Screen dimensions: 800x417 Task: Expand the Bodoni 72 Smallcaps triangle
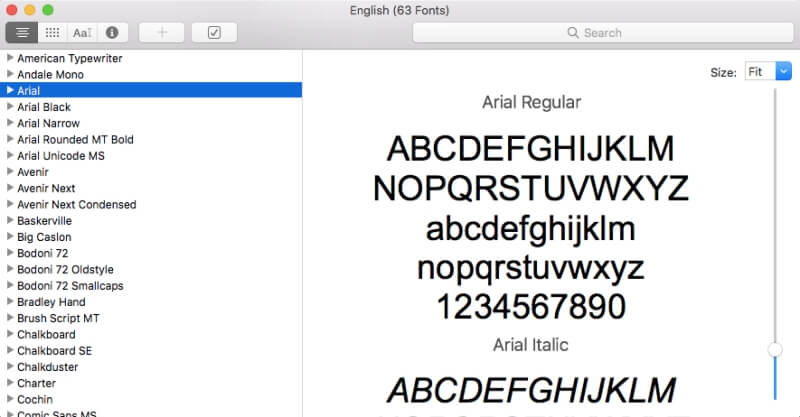tap(10, 285)
